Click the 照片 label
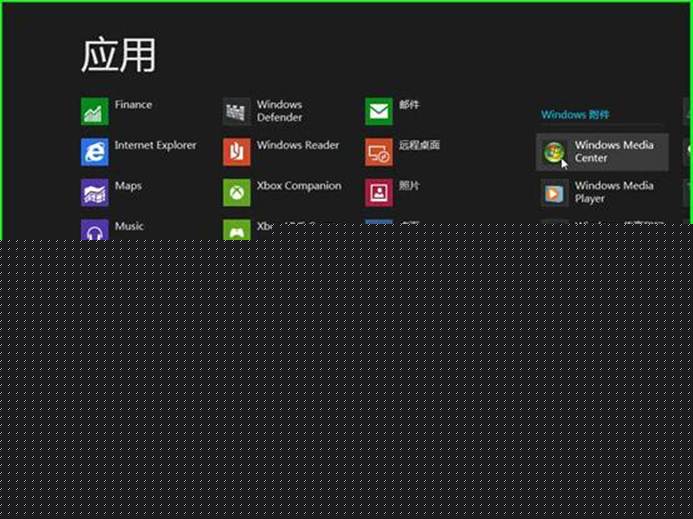The height and width of the screenshot is (519, 693). click(x=409, y=186)
